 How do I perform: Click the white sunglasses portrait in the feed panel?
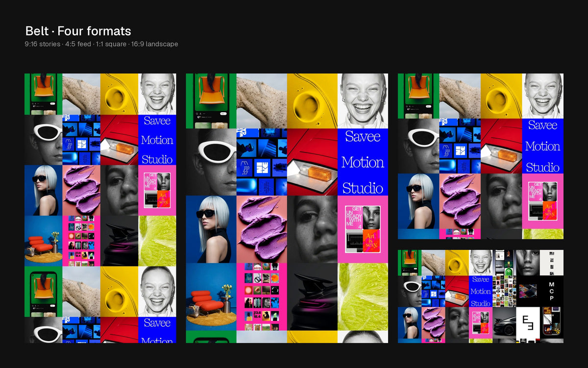211,162
